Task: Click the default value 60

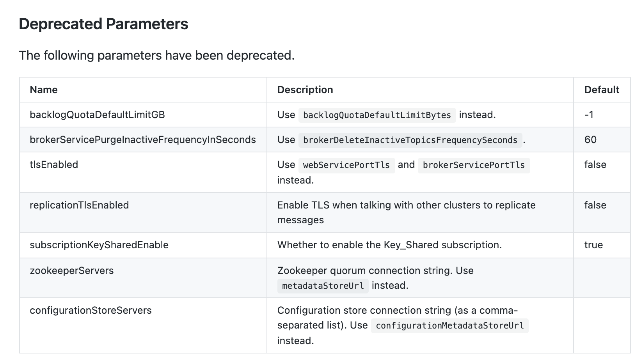Action: pyautogui.click(x=590, y=140)
